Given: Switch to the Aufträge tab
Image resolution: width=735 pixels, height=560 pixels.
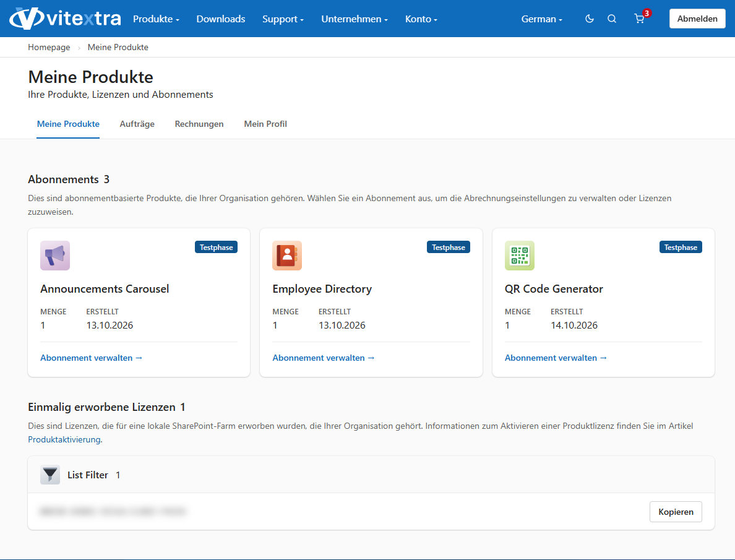Looking at the screenshot, I should point(137,124).
